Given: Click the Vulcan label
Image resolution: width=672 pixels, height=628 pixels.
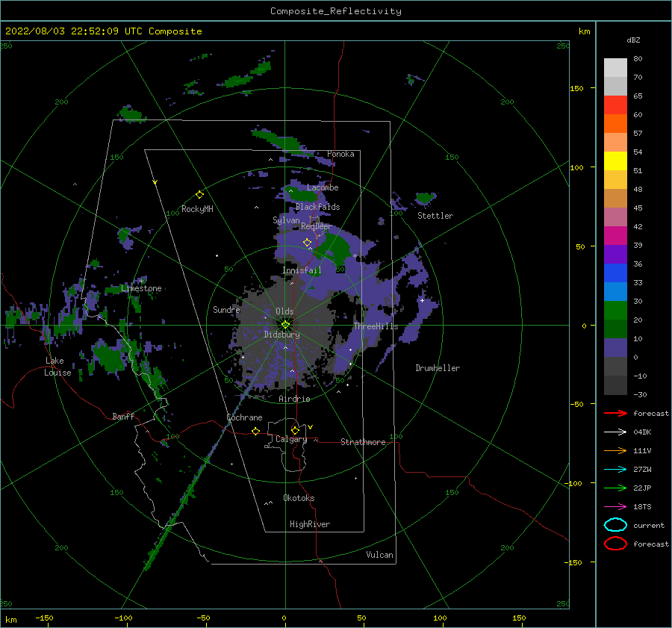Looking at the screenshot, I should (x=379, y=555).
